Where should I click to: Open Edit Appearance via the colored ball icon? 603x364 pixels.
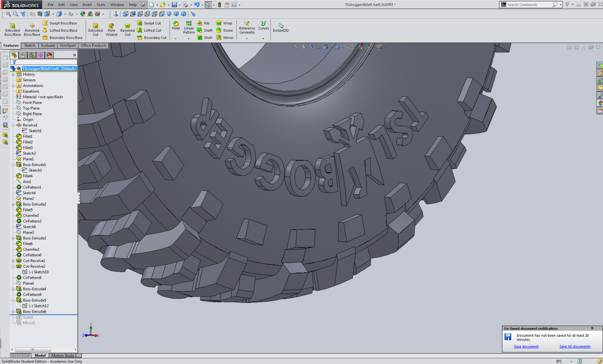(360, 47)
